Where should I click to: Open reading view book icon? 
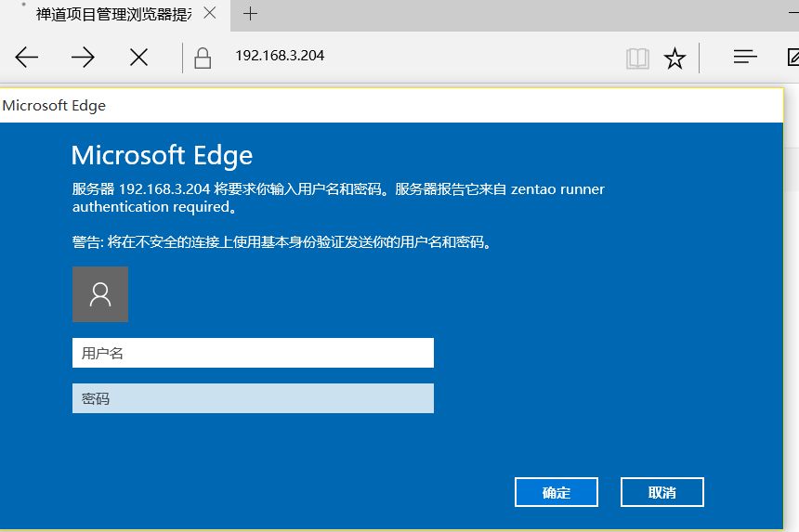[x=637, y=58]
